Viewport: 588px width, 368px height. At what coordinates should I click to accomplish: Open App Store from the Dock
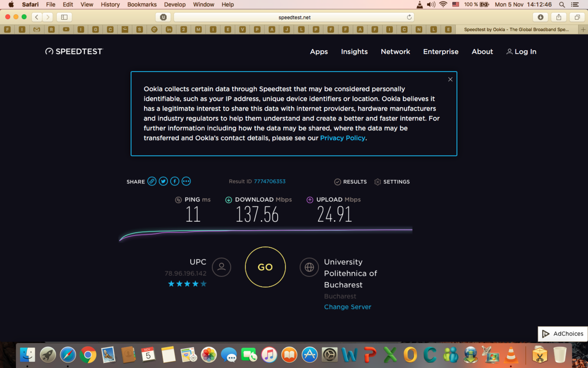tap(310, 354)
